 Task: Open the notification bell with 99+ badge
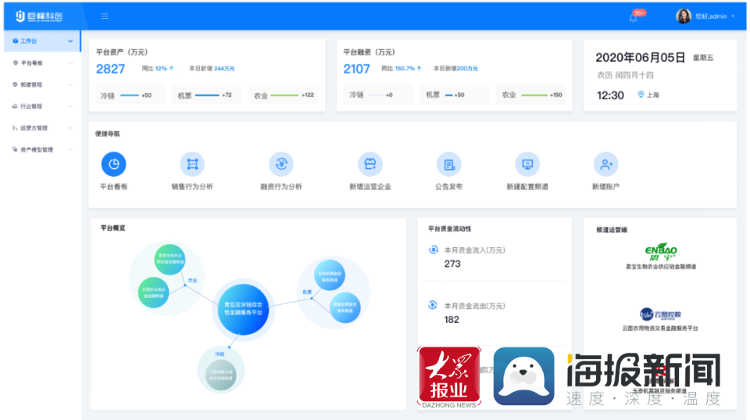[x=633, y=16]
